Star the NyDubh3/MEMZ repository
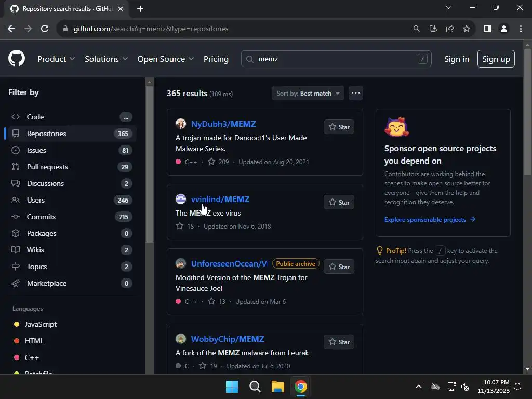Image resolution: width=532 pixels, height=399 pixels. click(x=339, y=127)
